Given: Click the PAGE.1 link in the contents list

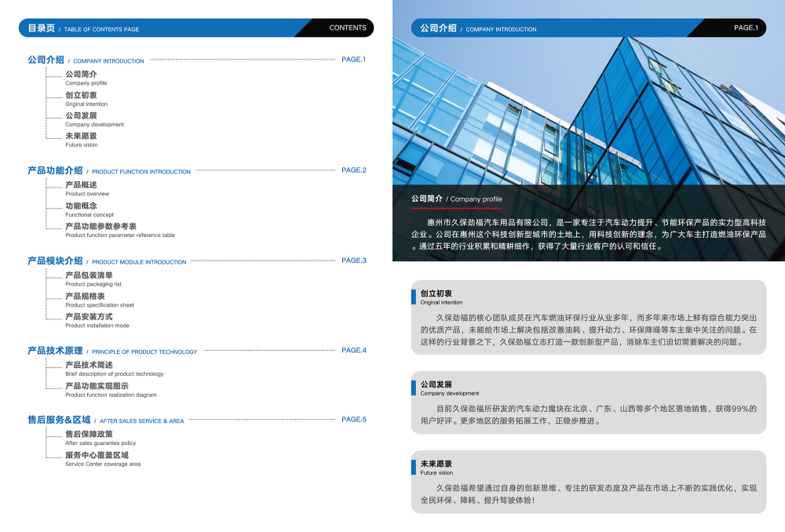Looking at the screenshot, I should coord(353,60).
